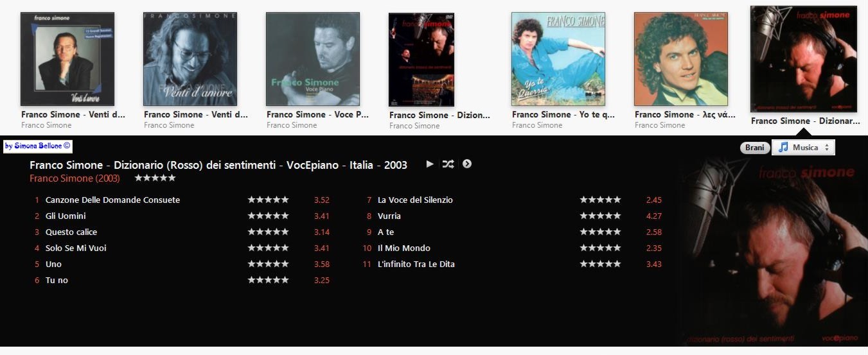Select the Voce Piano album cover
868x355 pixels.
[313, 59]
